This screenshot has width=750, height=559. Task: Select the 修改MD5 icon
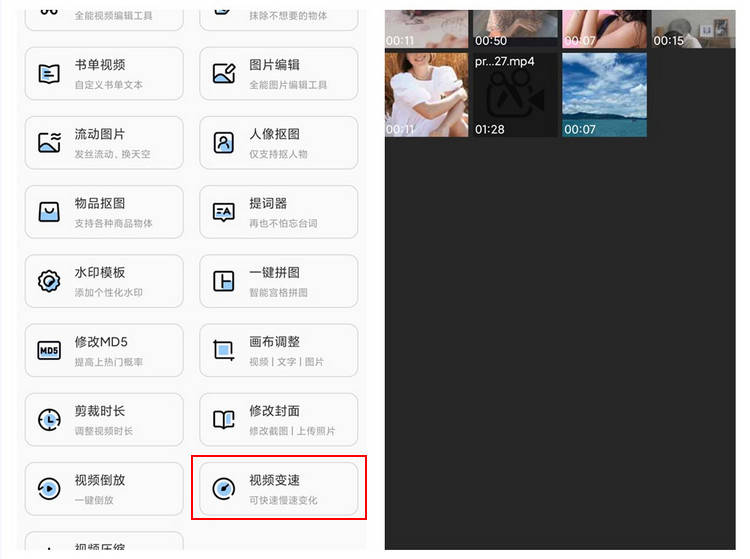pos(49,350)
